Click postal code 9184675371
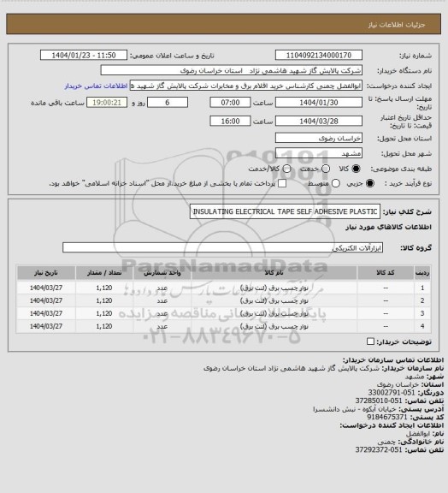 click(x=387, y=417)
